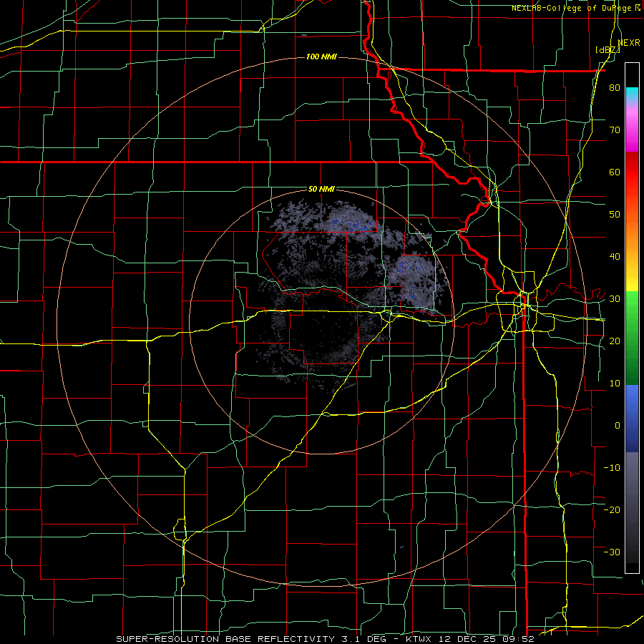This screenshot has width=644, height=644.
Task: Click the 60 value on the dBZ scale
Action: click(615, 172)
